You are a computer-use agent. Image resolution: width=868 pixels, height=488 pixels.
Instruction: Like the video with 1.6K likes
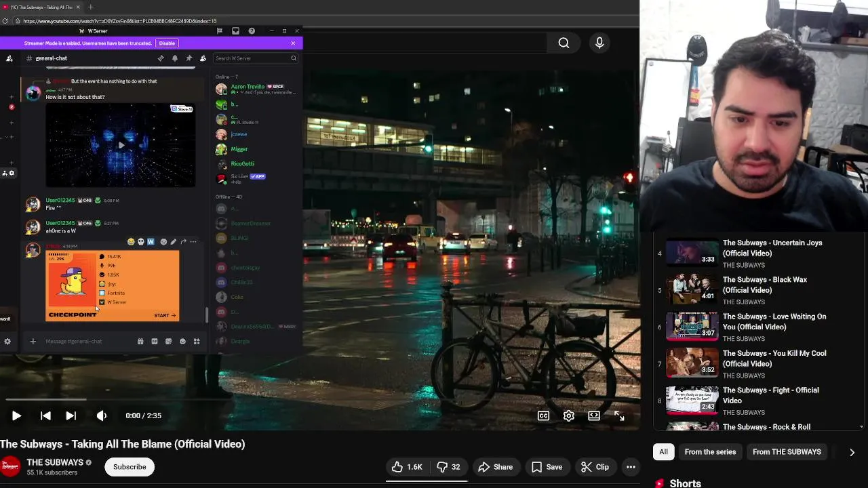click(x=407, y=467)
